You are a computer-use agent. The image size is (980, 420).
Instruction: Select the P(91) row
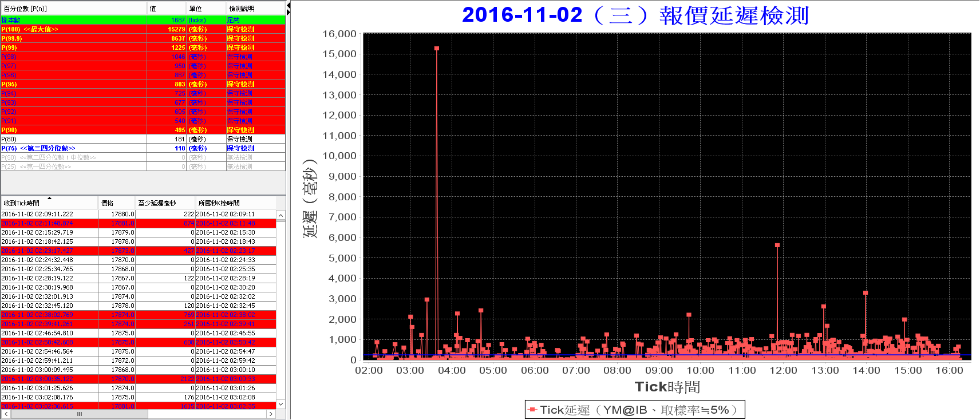143,121
